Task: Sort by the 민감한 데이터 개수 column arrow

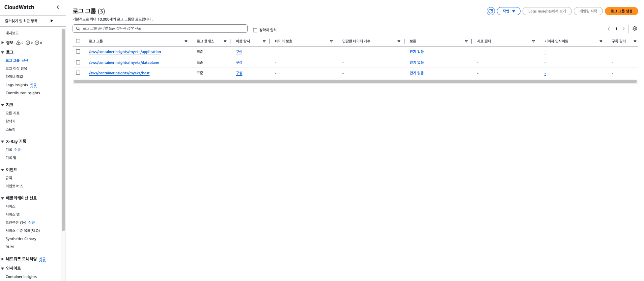Action: tap(399, 41)
